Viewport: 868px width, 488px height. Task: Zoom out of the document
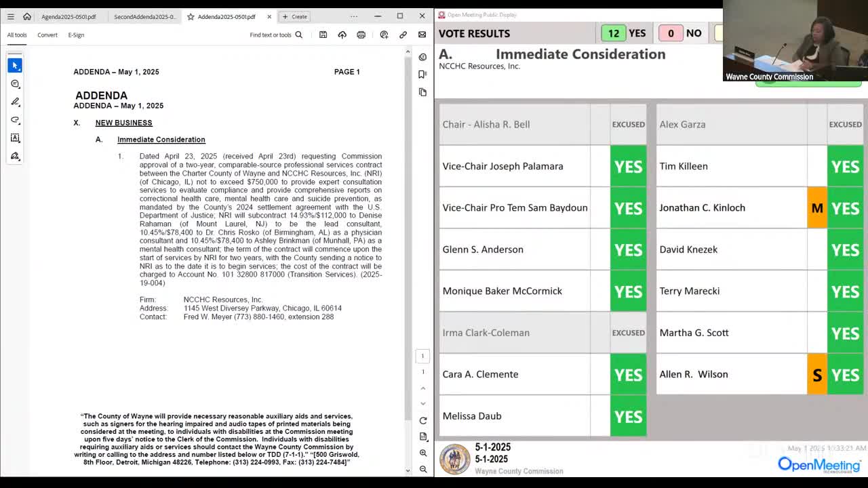[422, 469]
